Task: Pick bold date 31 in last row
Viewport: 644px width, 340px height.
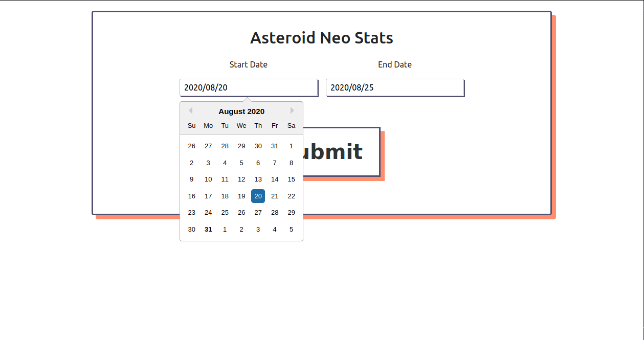Action: click(208, 230)
